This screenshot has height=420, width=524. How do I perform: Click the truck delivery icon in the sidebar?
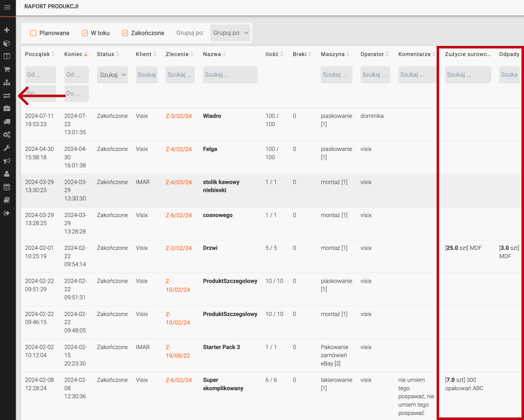pyautogui.click(x=7, y=122)
